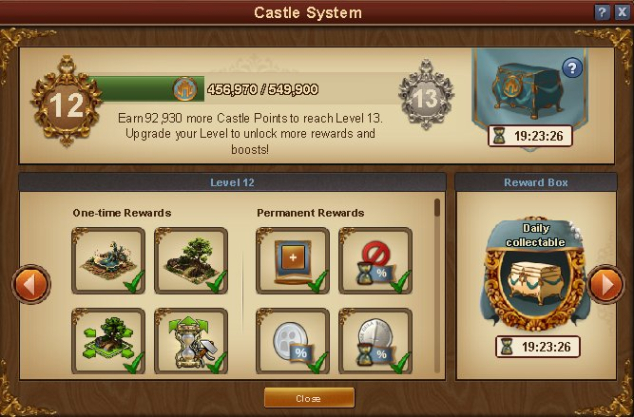Click the fountain one-time reward icon
This screenshot has height=417, width=634.
point(108,260)
